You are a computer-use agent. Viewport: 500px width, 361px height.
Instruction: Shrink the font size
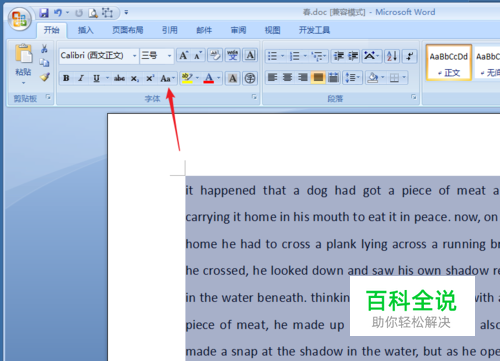point(198,55)
